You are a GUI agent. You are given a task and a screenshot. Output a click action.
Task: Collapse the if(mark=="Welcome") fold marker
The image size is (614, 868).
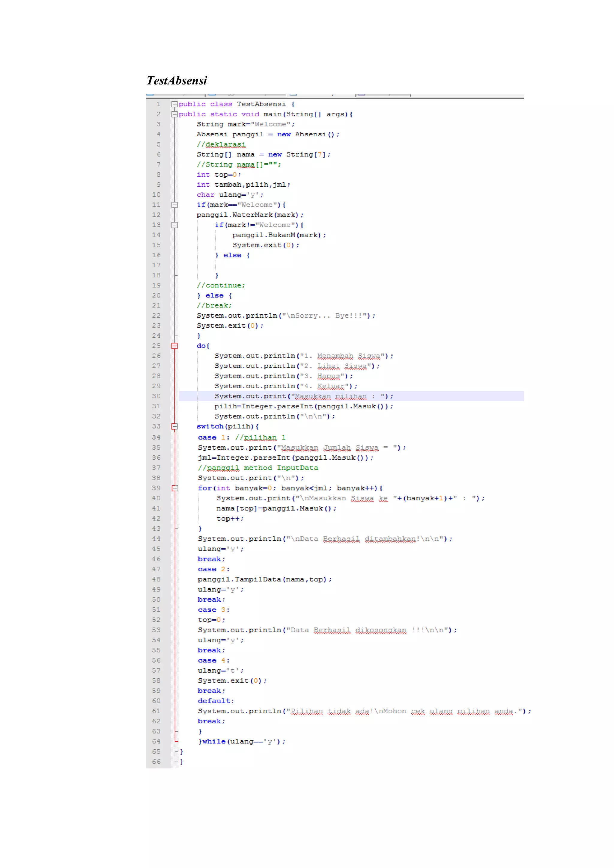tap(174, 205)
